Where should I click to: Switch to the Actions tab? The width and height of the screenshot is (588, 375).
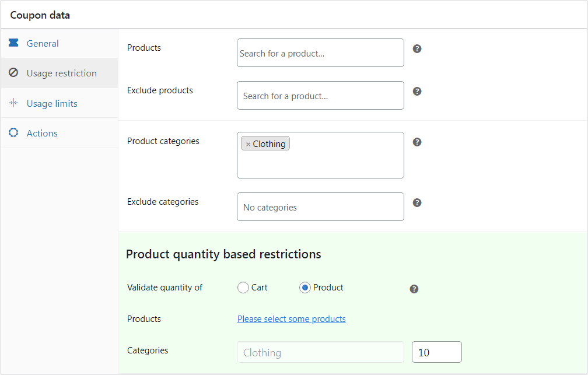click(60, 133)
